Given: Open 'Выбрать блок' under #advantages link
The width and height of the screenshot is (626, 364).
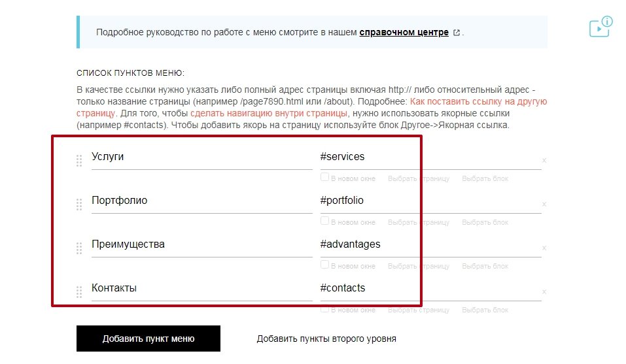Looking at the screenshot, I should coord(485,267).
